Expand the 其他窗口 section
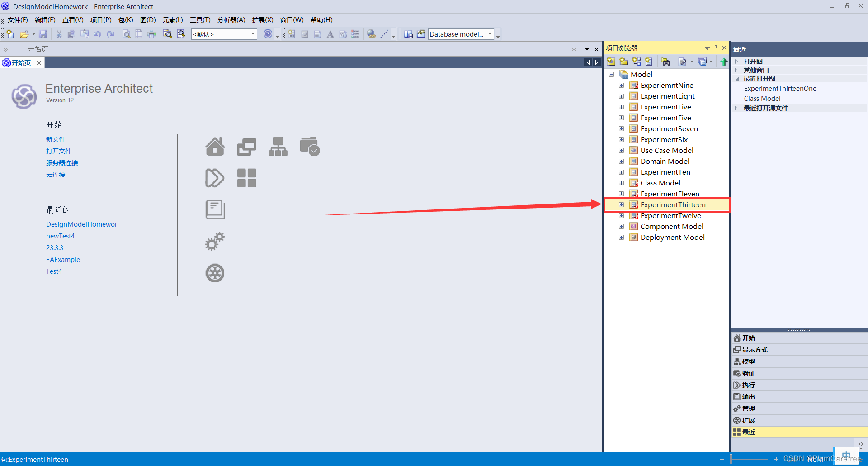 click(x=736, y=70)
